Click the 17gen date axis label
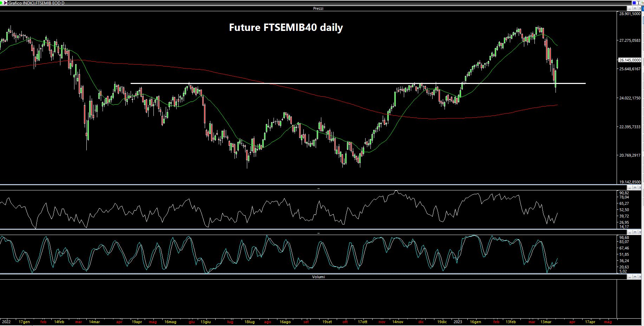The image size is (644, 326). [x=24, y=322]
